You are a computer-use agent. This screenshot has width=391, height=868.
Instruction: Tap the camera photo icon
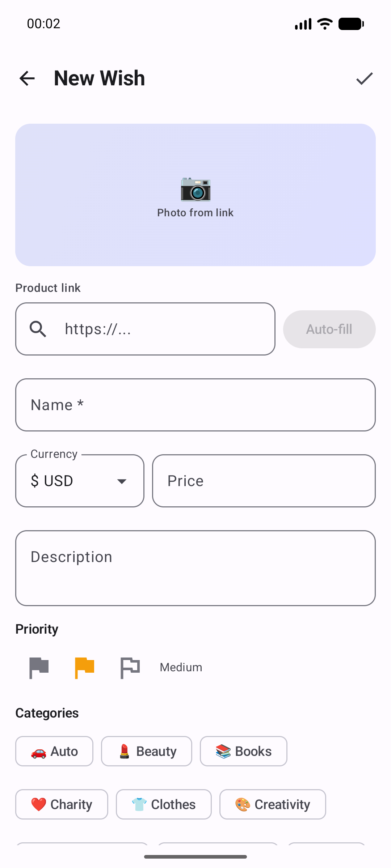click(195, 189)
